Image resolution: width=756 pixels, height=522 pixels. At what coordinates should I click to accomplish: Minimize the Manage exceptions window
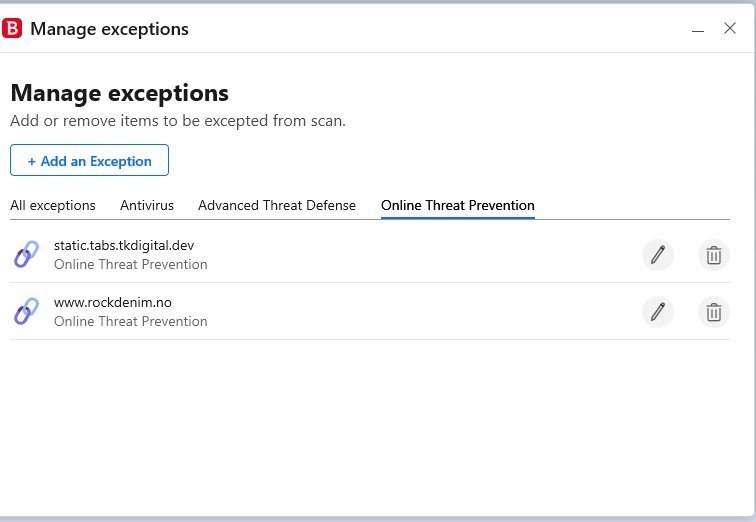pos(698,30)
